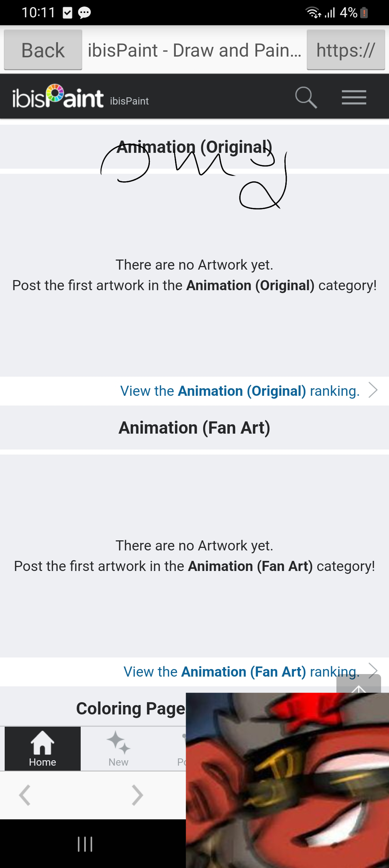Open the hamburger menu
The image size is (389, 868).
[354, 97]
